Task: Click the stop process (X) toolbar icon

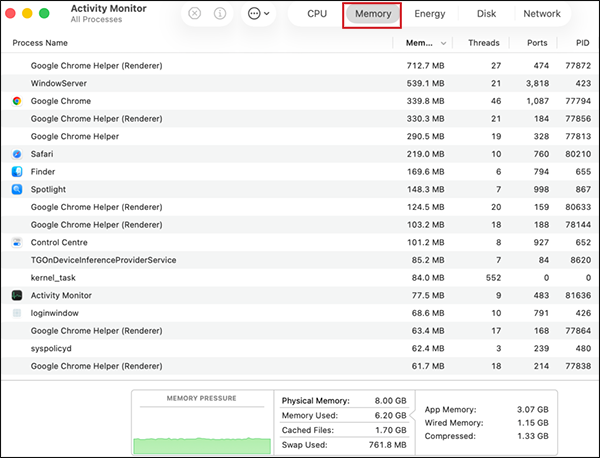Action: 195,14
